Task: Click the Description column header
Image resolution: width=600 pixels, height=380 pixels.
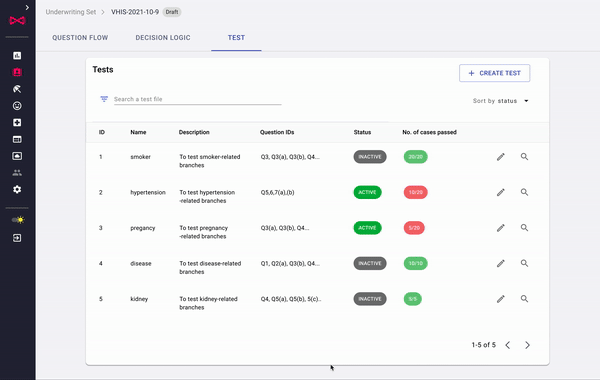Action: tap(194, 132)
